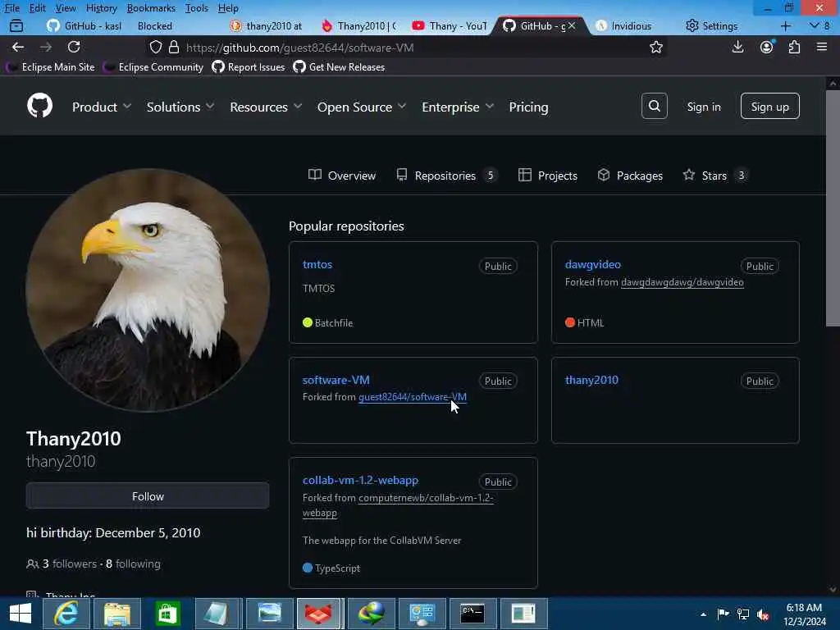Open the Firefox hamburger menu
Screen dimensions: 840x630
[x=822, y=47]
